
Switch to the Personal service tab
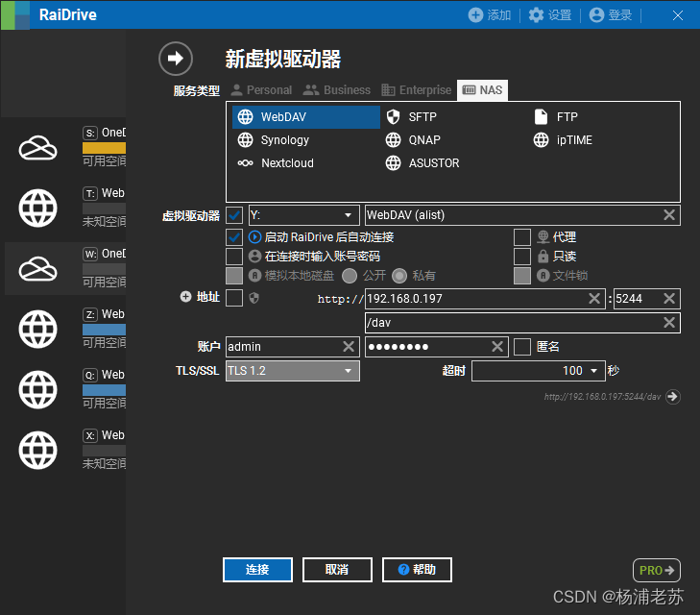[x=261, y=90]
